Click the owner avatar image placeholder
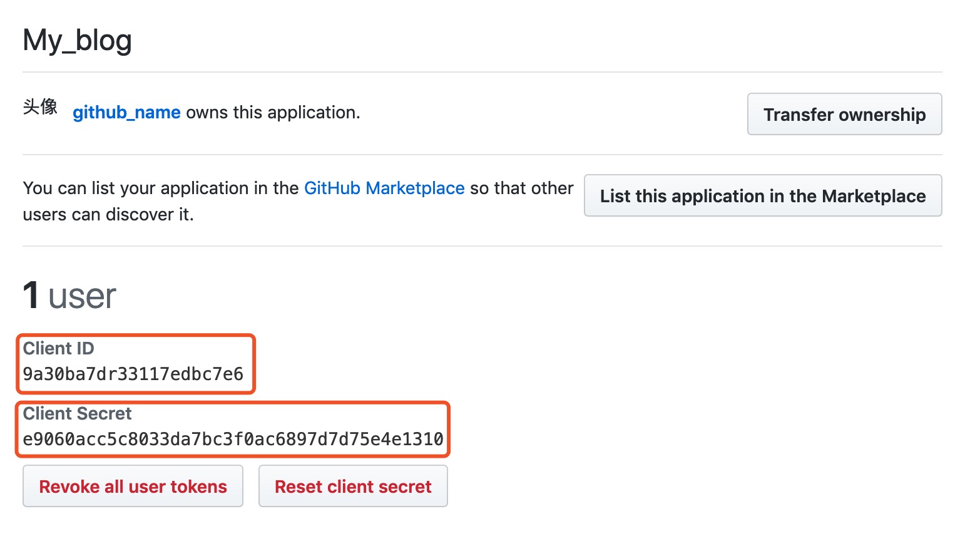The width and height of the screenshot is (980, 536). click(x=40, y=107)
